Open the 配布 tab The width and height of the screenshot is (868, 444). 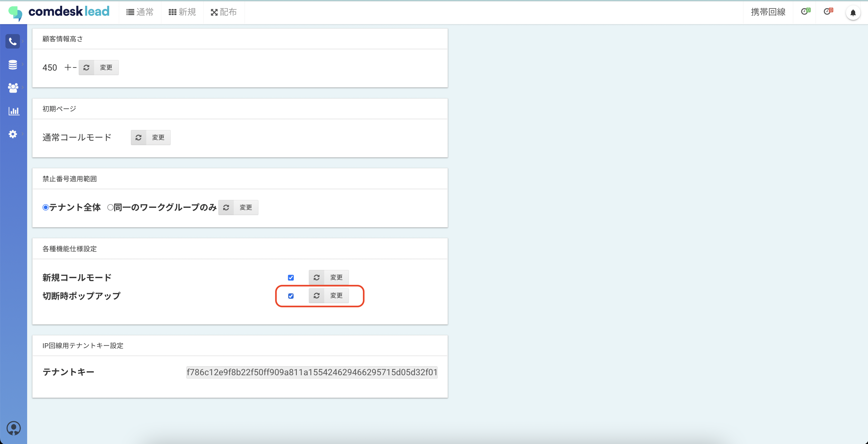224,12
